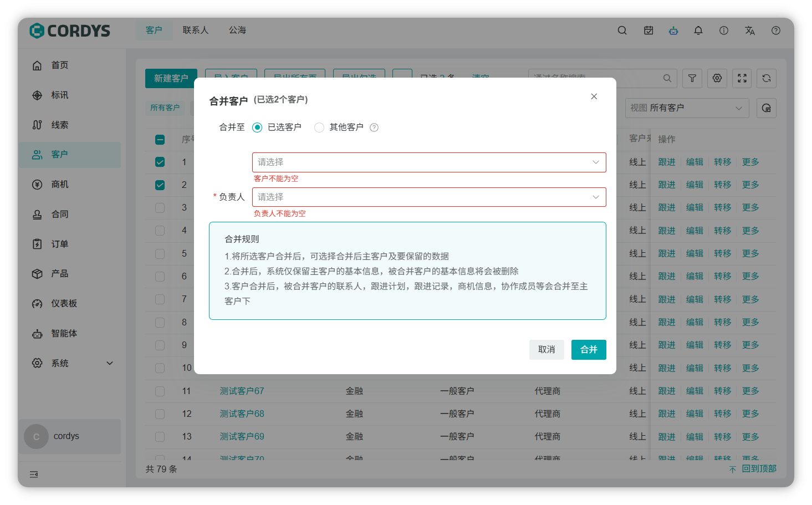812x505 pixels.
Task: Open 智能体 in the sidebar
Action: click(x=70, y=334)
